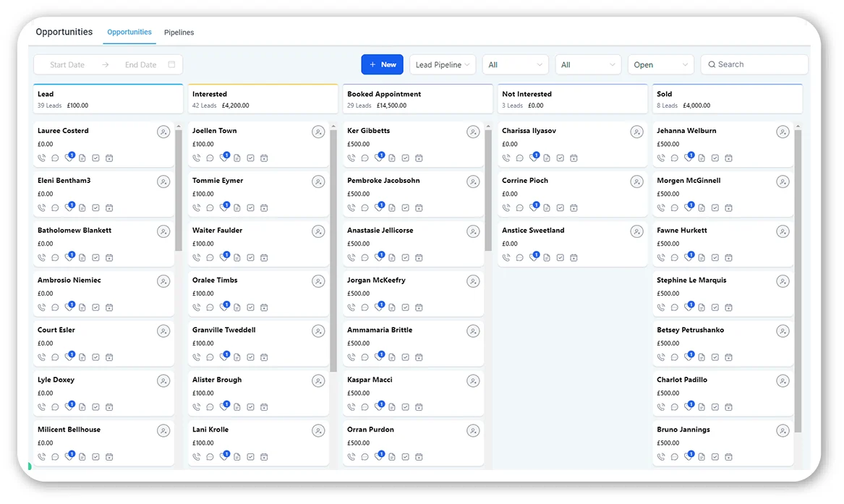Click heart tag icon on Anastasie Jellicorse card
844x504 pixels.
(379, 257)
